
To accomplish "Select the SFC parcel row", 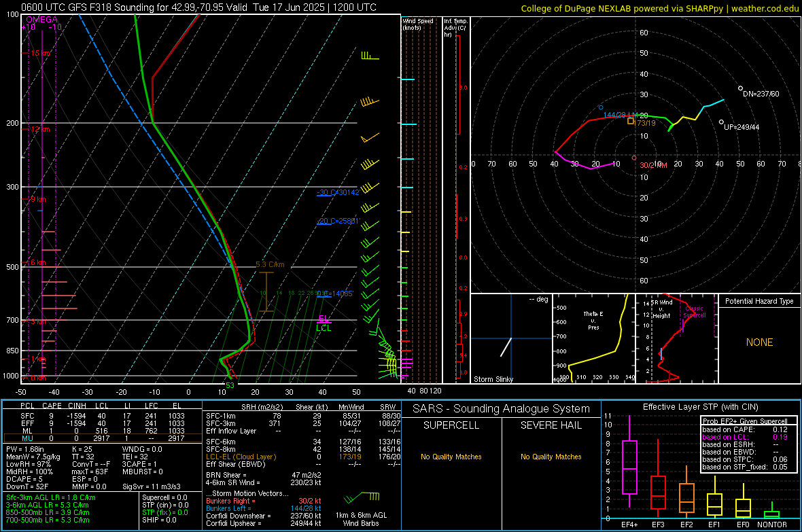I will pyautogui.click(x=103, y=416).
